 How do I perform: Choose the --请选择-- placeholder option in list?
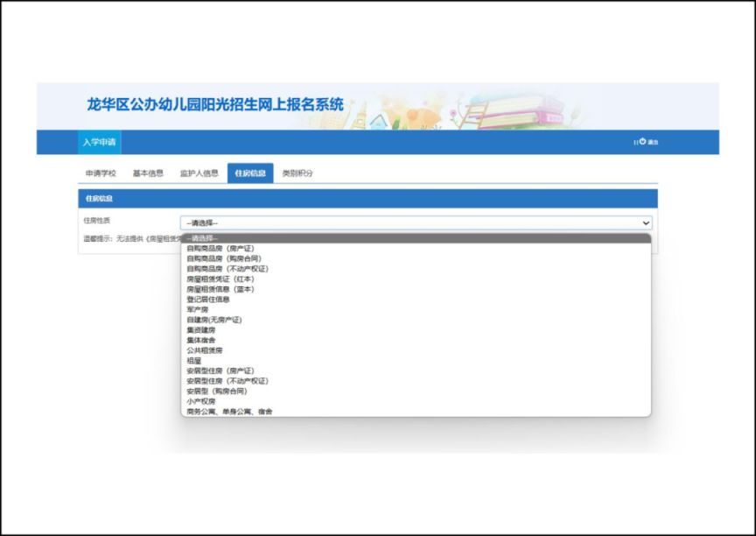[x=416, y=238]
